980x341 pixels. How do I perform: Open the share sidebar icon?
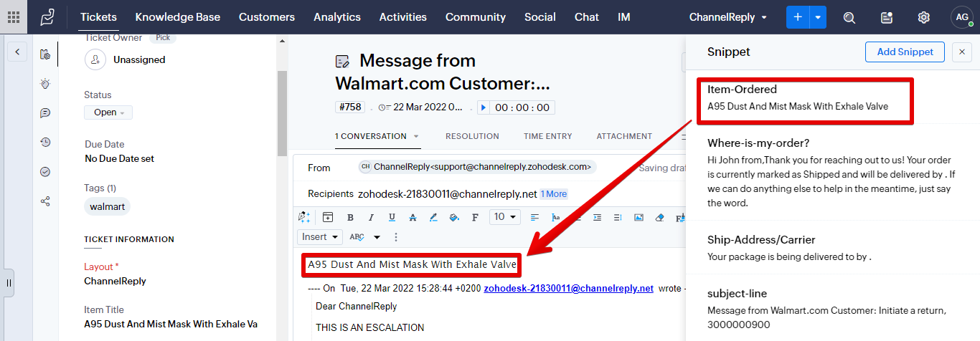click(x=45, y=201)
